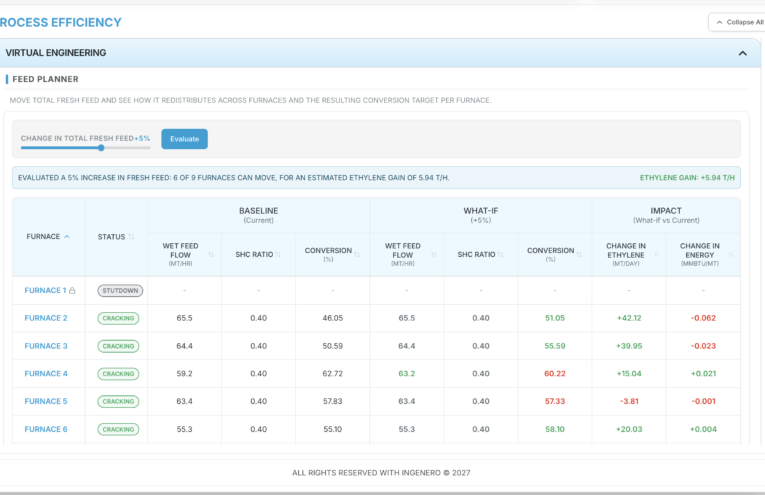Click the Shutdown status badge of Furnace 1
The height and width of the screenshot is (495, 765).
[120, 291]
